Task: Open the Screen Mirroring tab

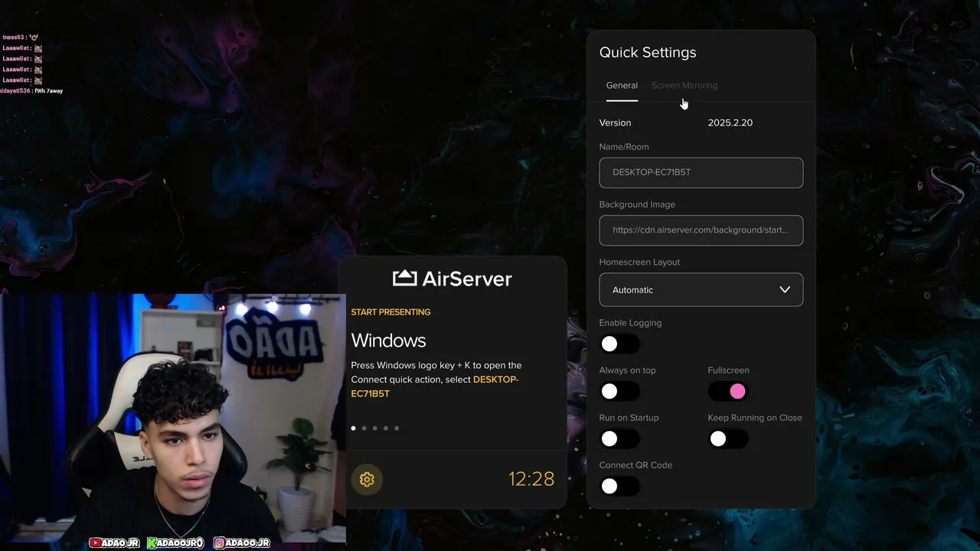Action: 684,86
